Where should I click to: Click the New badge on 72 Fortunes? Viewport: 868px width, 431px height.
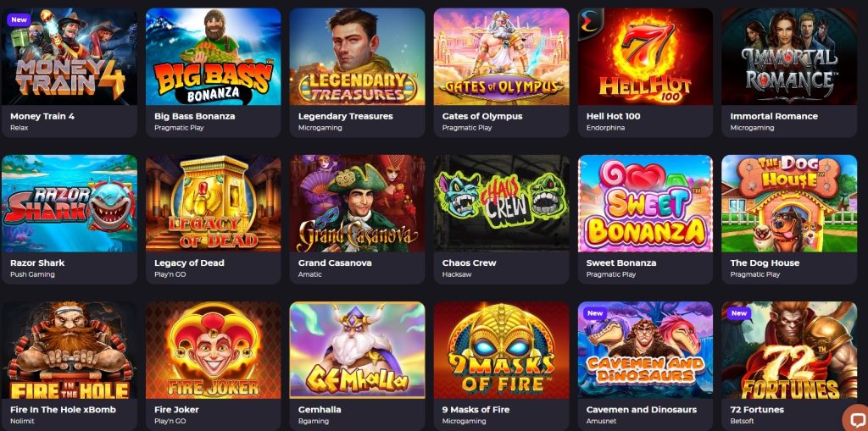pyautogui.click(x=739, y=313)
